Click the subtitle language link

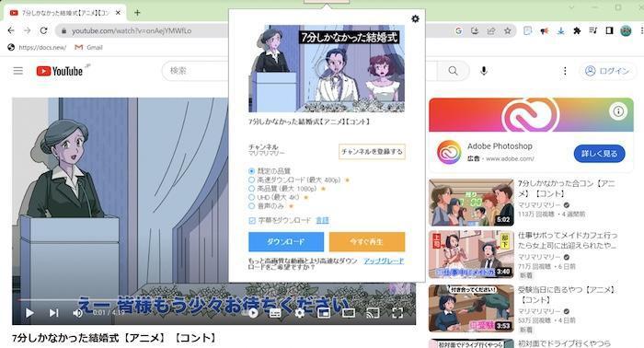pyautogui.click(x=322, y=220)
